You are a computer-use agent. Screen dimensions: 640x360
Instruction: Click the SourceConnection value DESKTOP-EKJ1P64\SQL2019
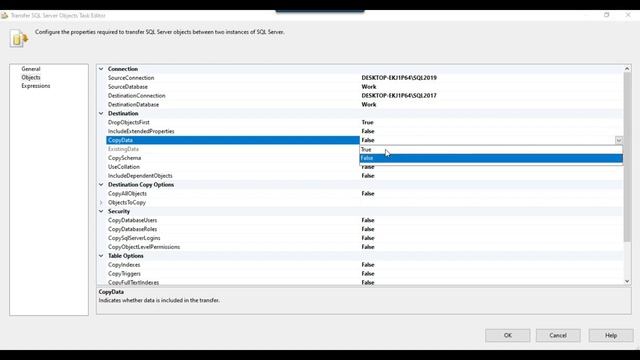(399, 78)
